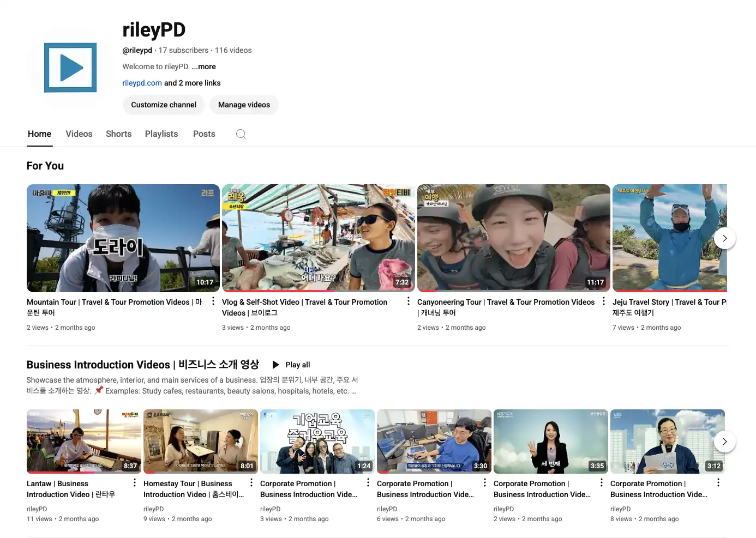
Task: Expand channel description with ...more
Action: click(204, 67)
